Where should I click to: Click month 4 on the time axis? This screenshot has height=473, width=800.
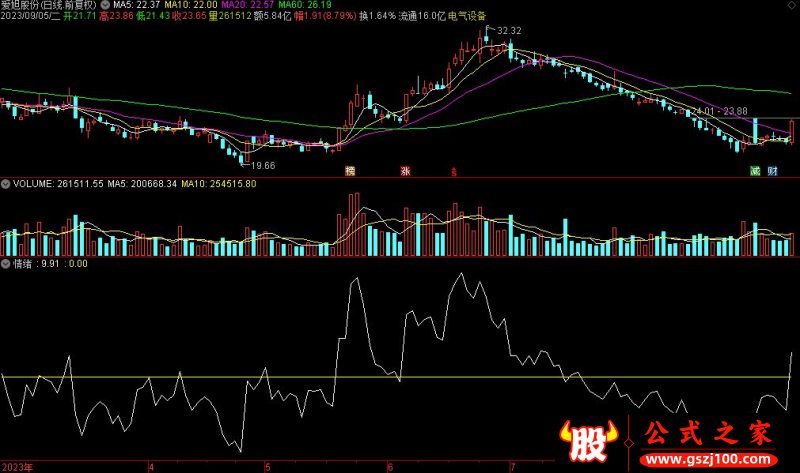click(152, 467)
